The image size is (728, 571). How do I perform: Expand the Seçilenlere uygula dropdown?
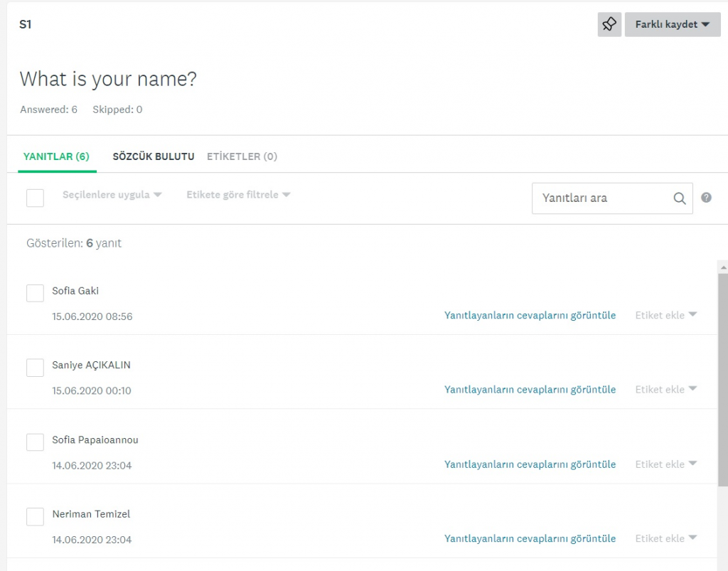pos(112,195)
